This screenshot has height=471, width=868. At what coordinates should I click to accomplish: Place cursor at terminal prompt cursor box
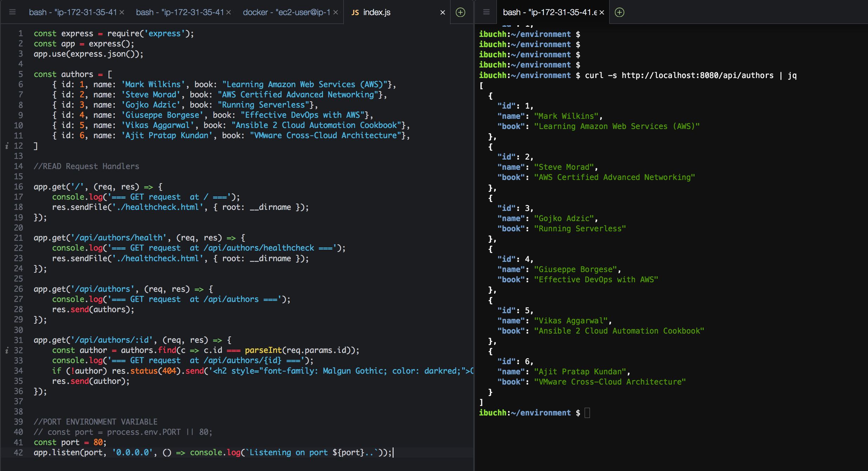[x=587, y=413]
